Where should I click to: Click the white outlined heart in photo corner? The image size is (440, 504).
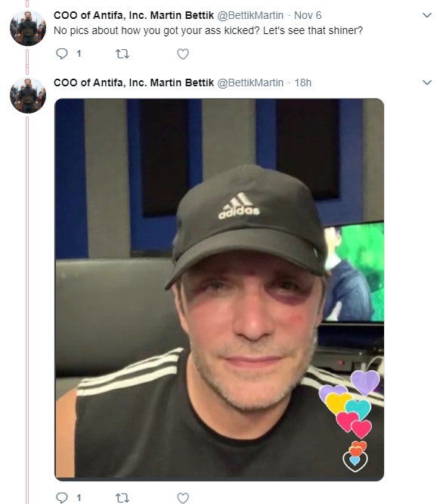pyautogui.click(x=355, y=462)
